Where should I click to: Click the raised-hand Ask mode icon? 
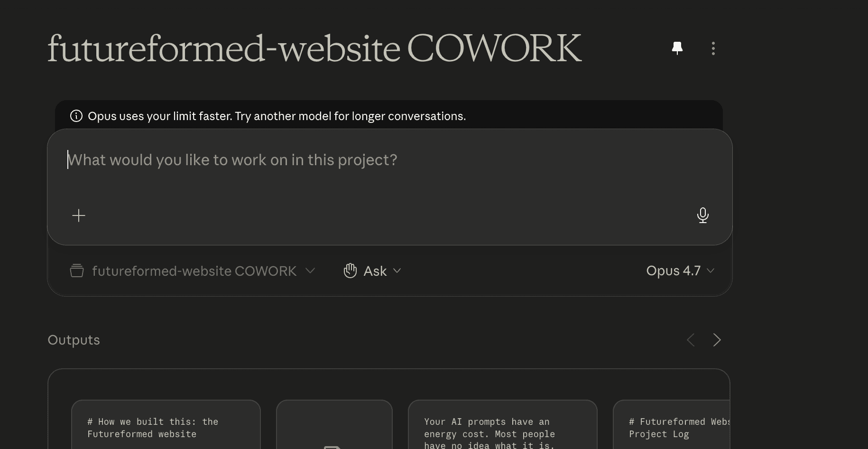(x=350, y=271)
